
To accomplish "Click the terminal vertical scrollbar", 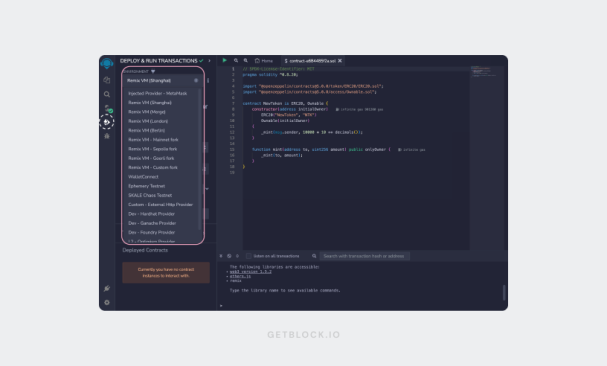I will click(504, 292).
